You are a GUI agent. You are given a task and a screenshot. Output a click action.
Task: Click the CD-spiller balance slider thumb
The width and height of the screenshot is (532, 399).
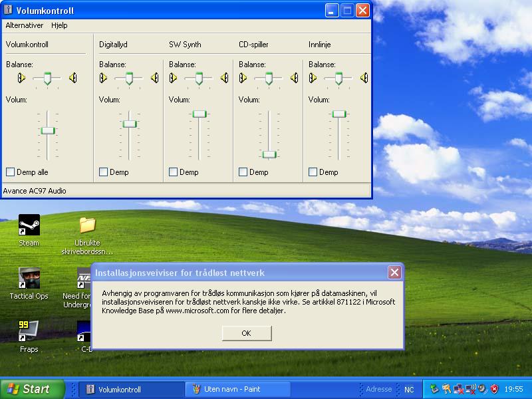pyautogui.click(x=269, y=78)
